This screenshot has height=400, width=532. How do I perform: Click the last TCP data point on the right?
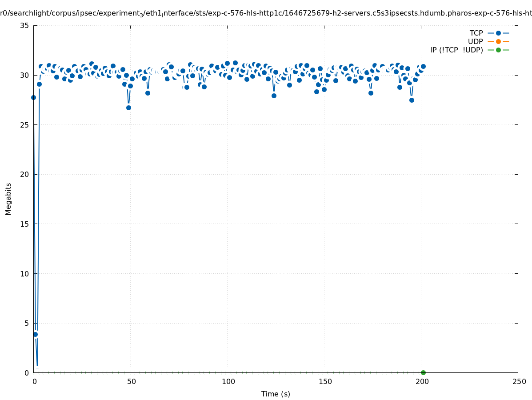pyautogui.click(x=423, y=66)
